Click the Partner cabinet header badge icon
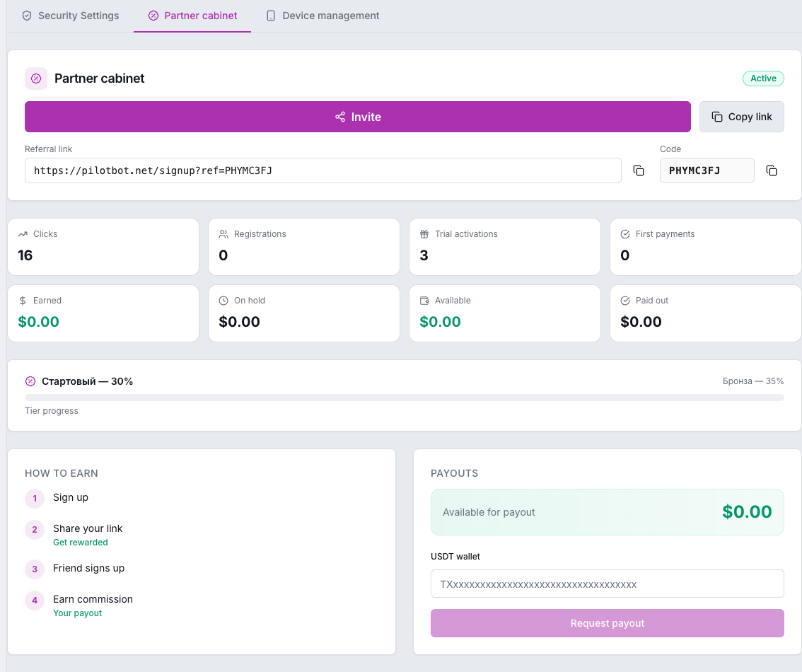The image size is (802, 672). [x=36, y=79]
